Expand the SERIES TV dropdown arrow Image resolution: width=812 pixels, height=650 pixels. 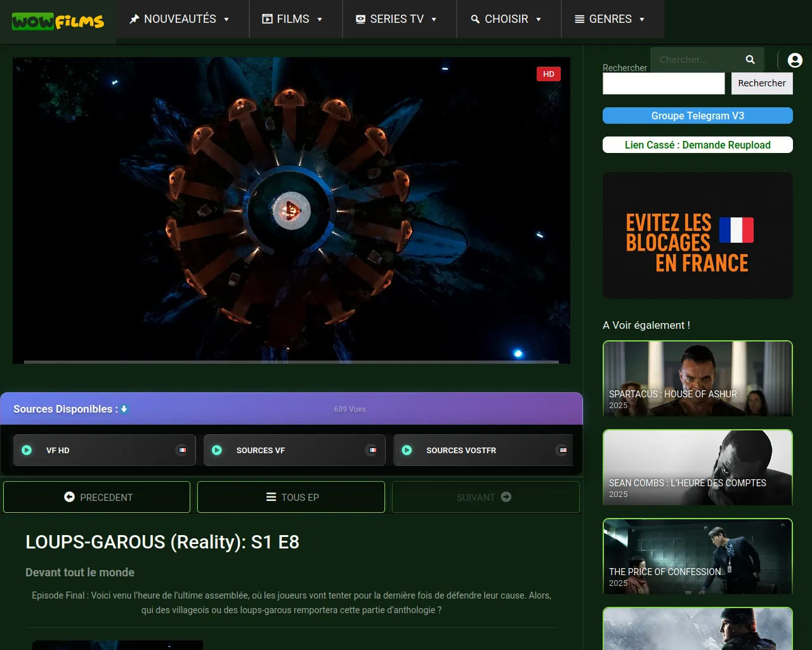[x=434, y=20]
